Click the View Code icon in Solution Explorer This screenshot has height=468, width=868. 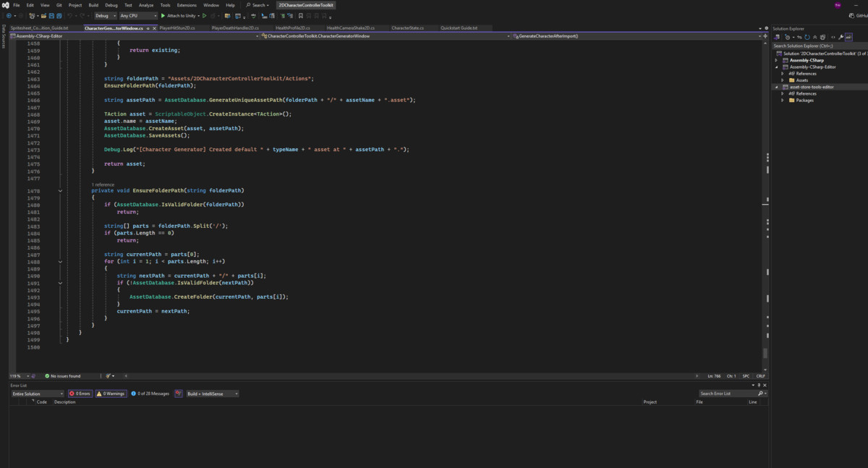[833, 37]
